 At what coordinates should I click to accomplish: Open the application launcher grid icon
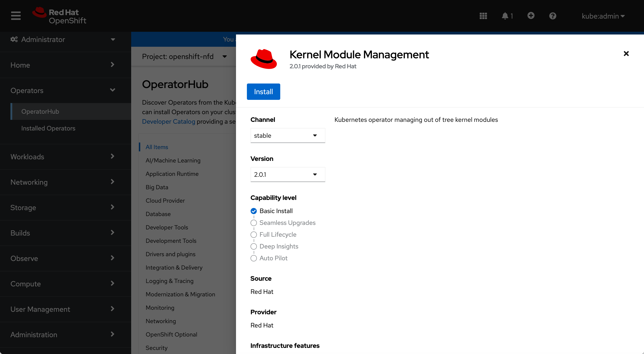[x=483, y=16]
